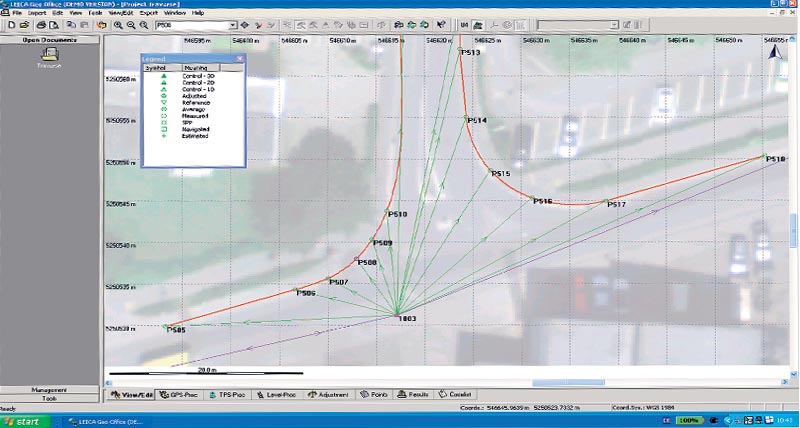Expand the Tools panel section
The image size is (800, 428).
pyautogui.click(x=50, y=398)
